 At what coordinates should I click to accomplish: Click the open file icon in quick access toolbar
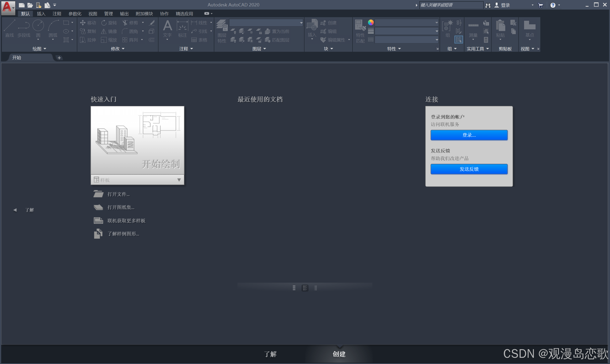coord(30,5)
